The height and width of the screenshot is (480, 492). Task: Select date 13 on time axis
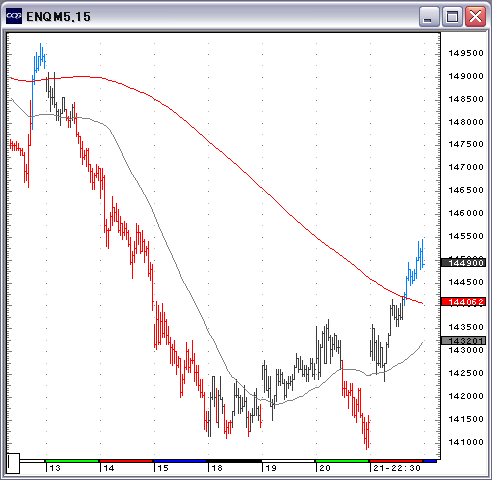(x=55, y=468)
